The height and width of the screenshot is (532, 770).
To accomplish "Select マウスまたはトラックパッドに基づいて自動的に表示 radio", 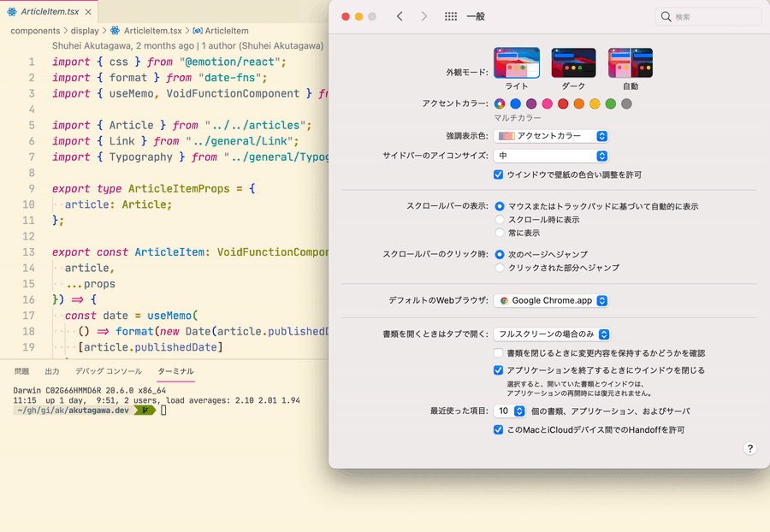I will pyautogui.click(x=500, y=206).
